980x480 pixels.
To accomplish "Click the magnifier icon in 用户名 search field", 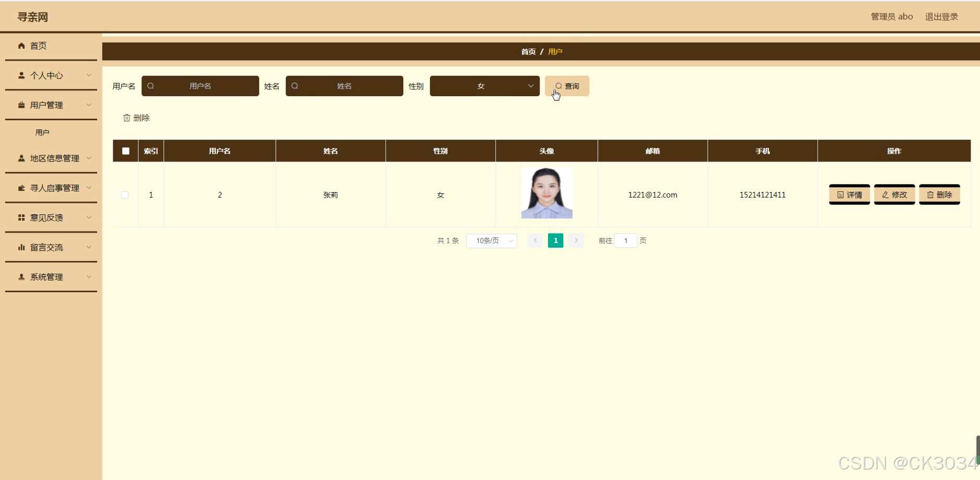I will (x=150, y=86).
